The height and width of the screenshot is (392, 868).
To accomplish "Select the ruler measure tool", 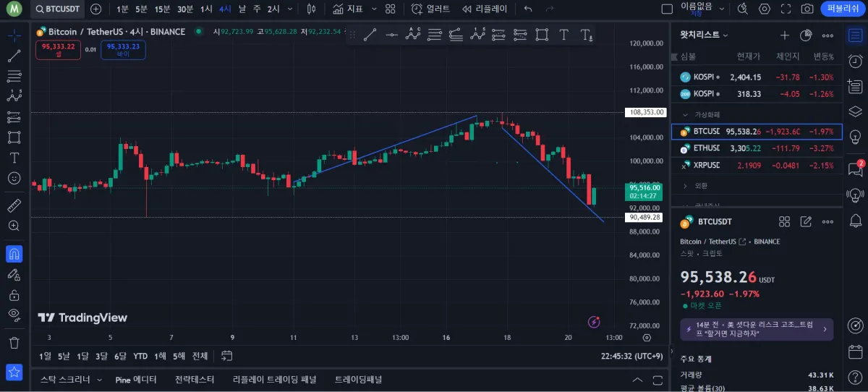I will [14, 205].
